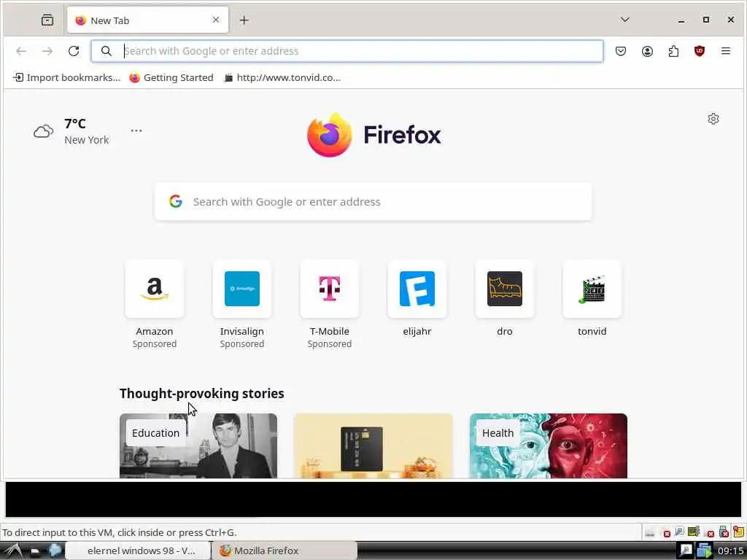747x560 pixels.
Task: Click the 09:15 taskbar clock
Action: (730, 551)
